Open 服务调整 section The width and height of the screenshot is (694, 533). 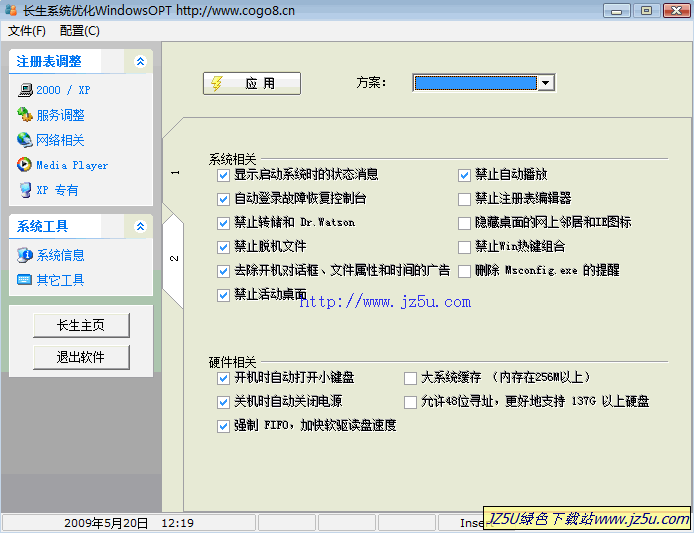[x=61, y=115]
